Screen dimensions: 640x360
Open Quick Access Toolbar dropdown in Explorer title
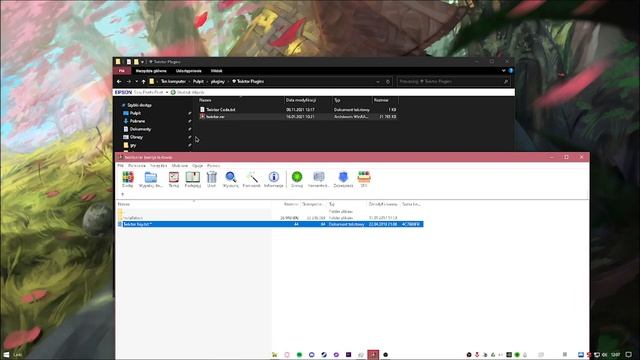(142, 62)
